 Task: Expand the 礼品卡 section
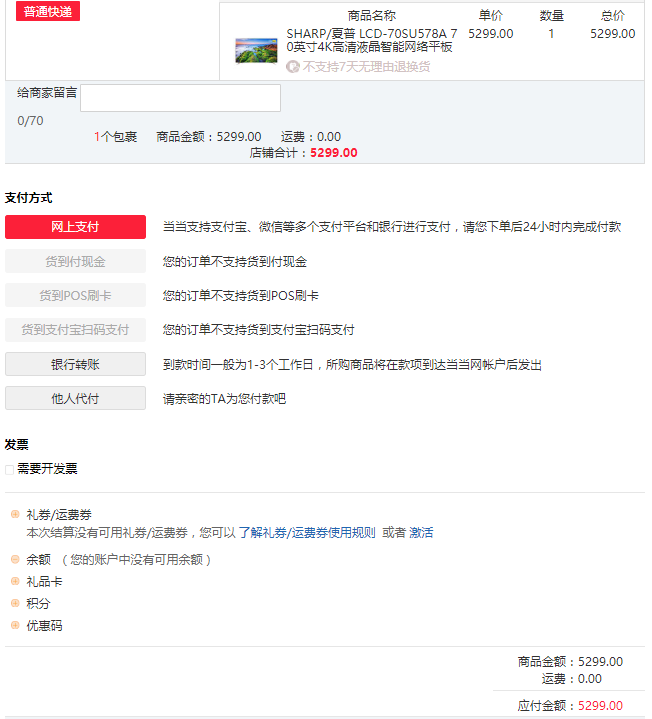coord(15,581)
